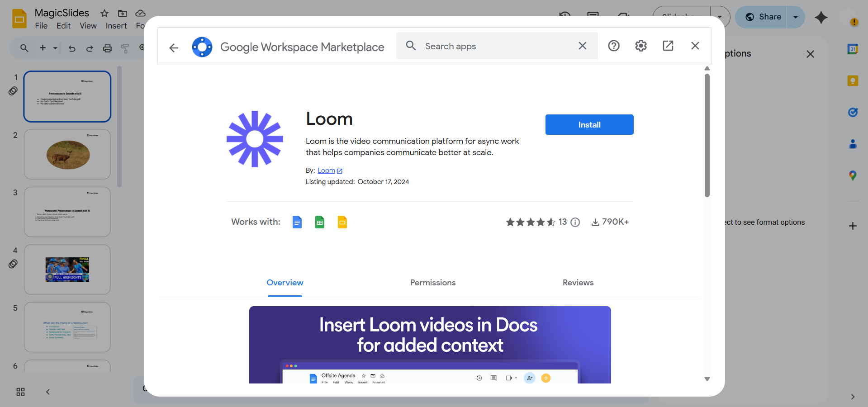Open Google Maps from the side panel
Image resolution: width=868 pixels, height=407 pixels.
tap(853, 175)
